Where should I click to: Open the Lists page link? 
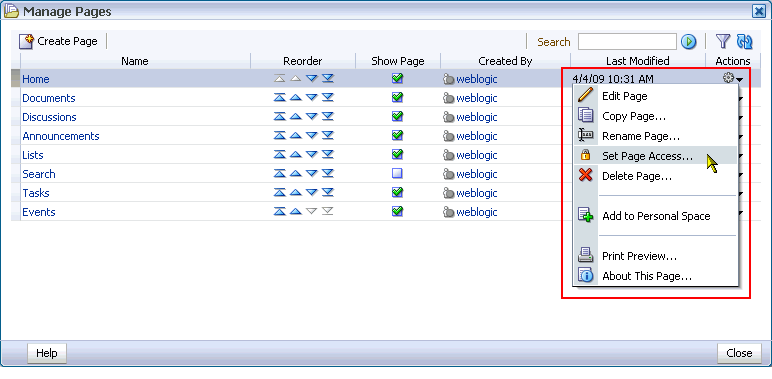pyautogui.click(x=33, y=155)
